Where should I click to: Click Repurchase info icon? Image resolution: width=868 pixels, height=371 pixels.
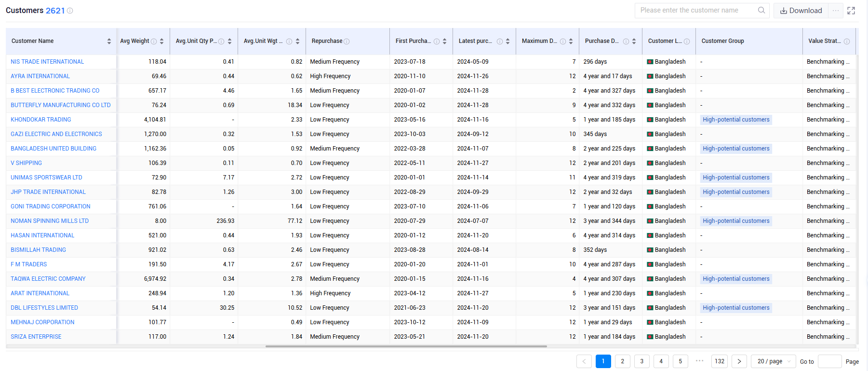[x=347, y=41]
